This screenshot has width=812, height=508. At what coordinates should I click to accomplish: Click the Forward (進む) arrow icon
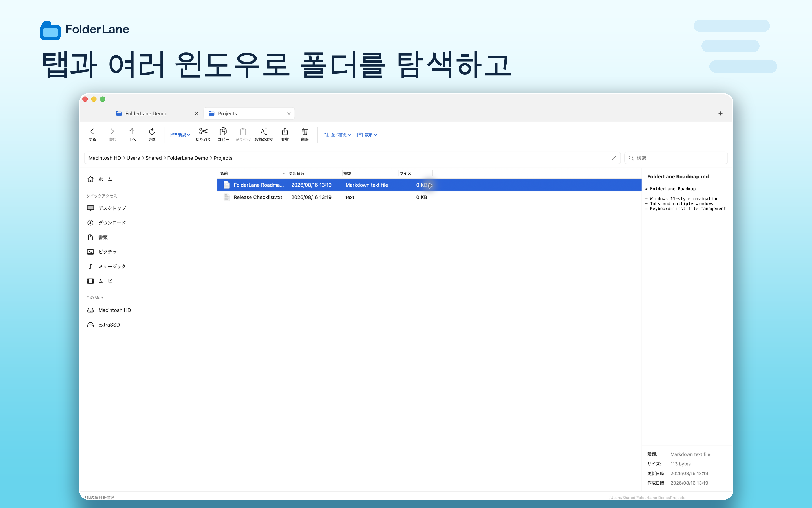[112, 131]
